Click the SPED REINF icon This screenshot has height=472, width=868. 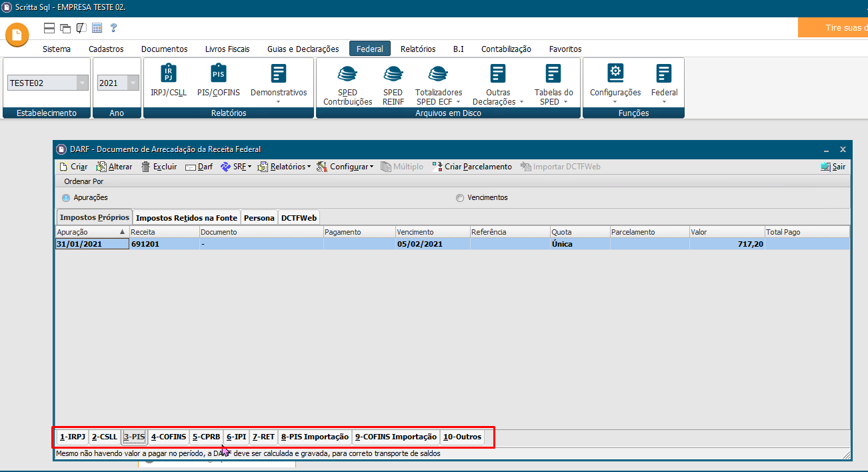[393, 74]
